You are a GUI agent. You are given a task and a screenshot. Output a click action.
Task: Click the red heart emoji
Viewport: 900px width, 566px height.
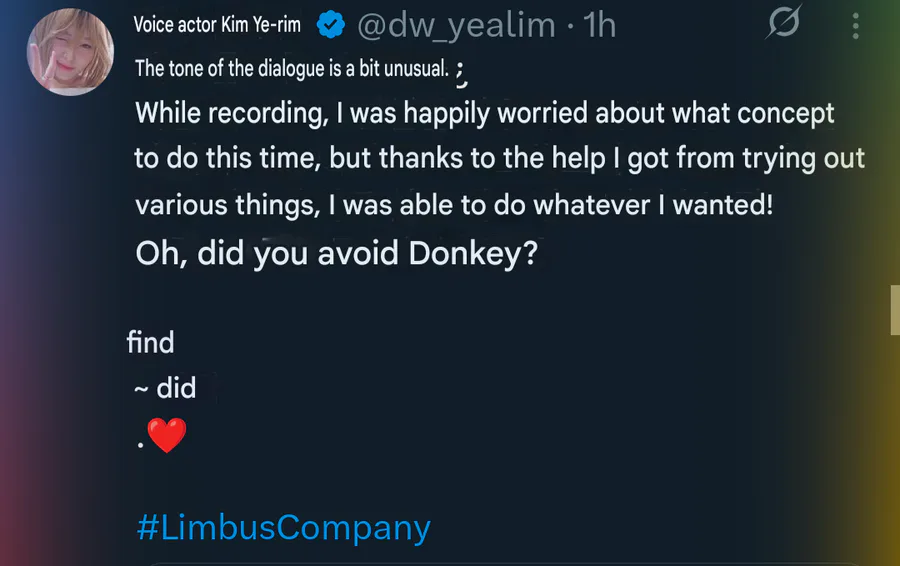tap(166, 435)
